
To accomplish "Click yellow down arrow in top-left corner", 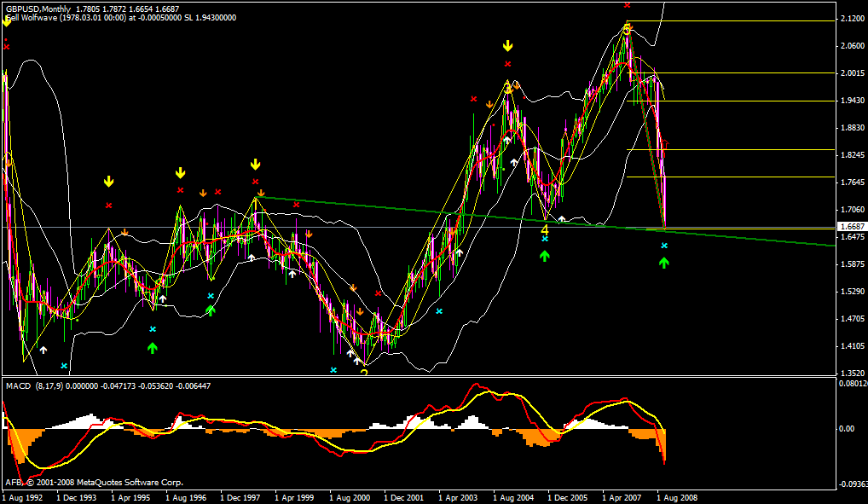I will pyautogui.click(x=6, y=21).
